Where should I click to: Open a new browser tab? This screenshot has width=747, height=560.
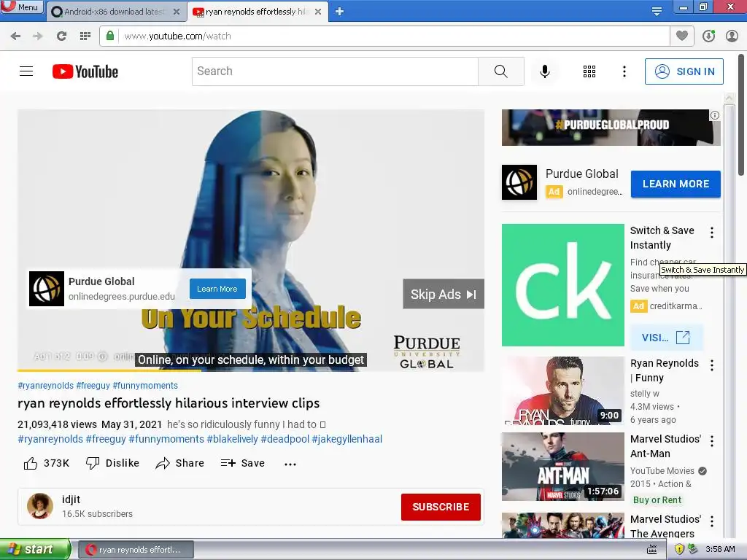(x=339, y=12)
